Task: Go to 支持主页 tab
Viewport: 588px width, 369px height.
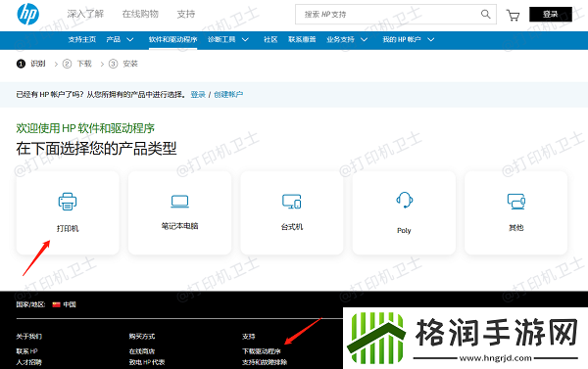Action: pyautogui.click(x=81, y=39)
